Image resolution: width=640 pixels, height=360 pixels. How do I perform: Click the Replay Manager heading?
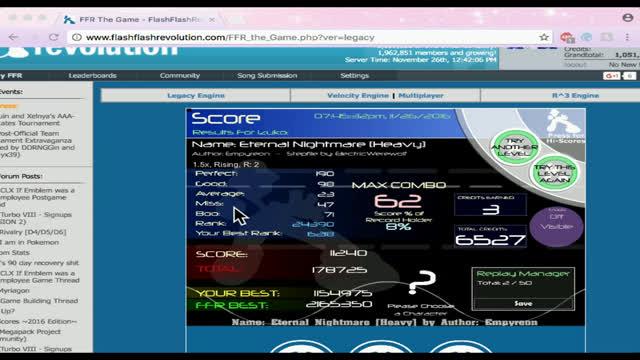tap(522, 274)
